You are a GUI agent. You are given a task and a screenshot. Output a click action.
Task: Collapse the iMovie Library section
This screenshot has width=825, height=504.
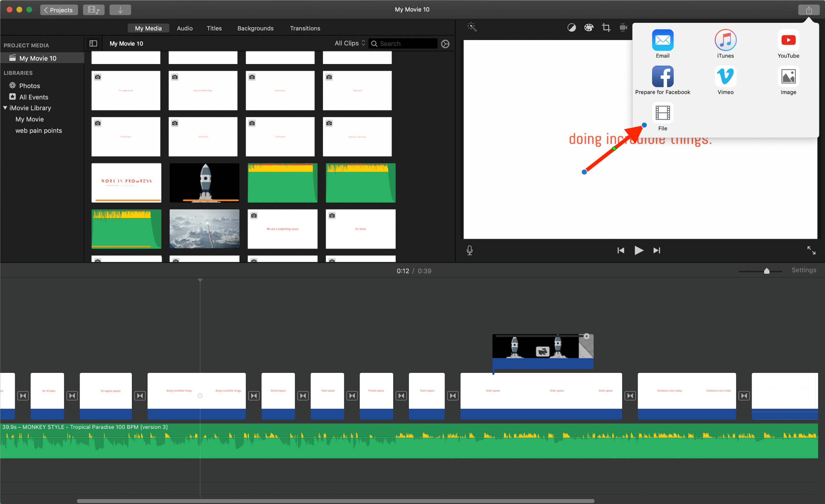click(x=5, y=108)
